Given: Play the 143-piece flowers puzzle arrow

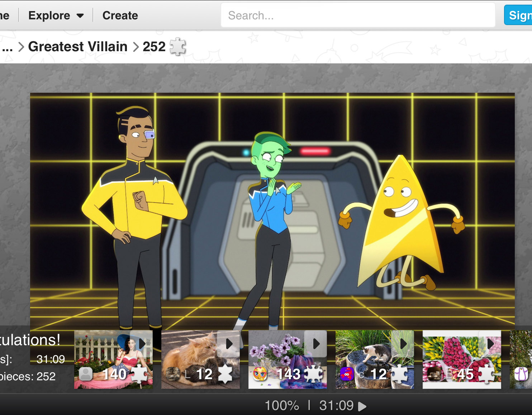Looking at the screenshot, I should point(316,344).
